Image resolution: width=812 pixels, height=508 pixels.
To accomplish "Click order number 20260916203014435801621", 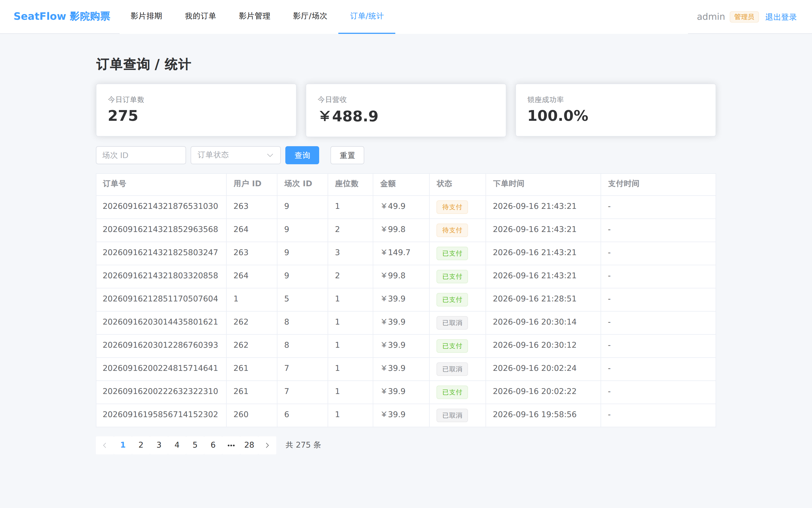I will (x=160, y=322).
